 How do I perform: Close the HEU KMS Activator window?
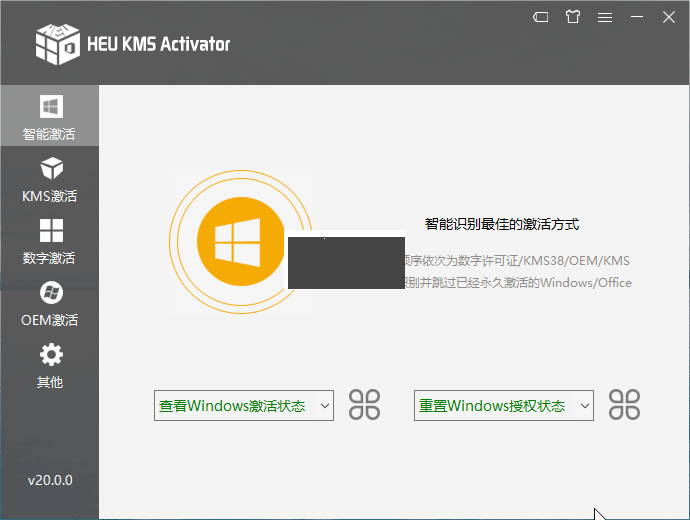669,17
